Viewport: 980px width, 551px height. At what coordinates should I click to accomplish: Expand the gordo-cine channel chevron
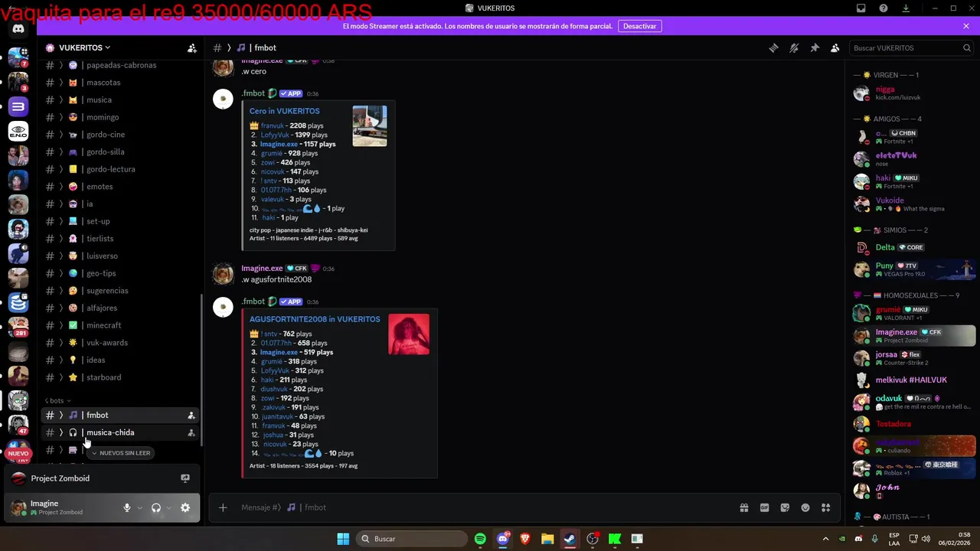60,135
